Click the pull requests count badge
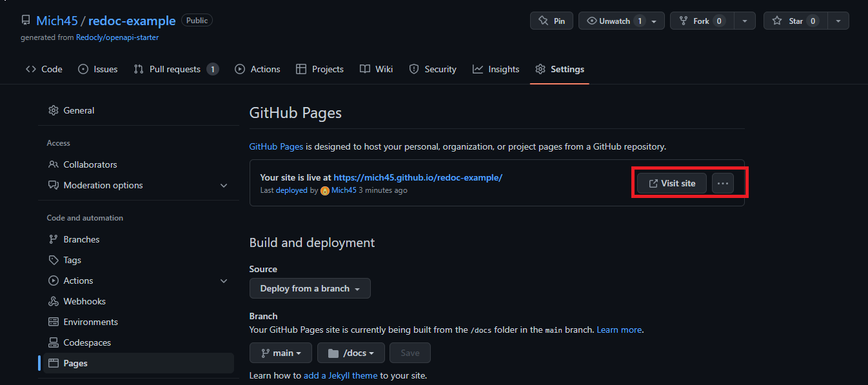Viewport: 868px width, 385px height. (213, 69)
